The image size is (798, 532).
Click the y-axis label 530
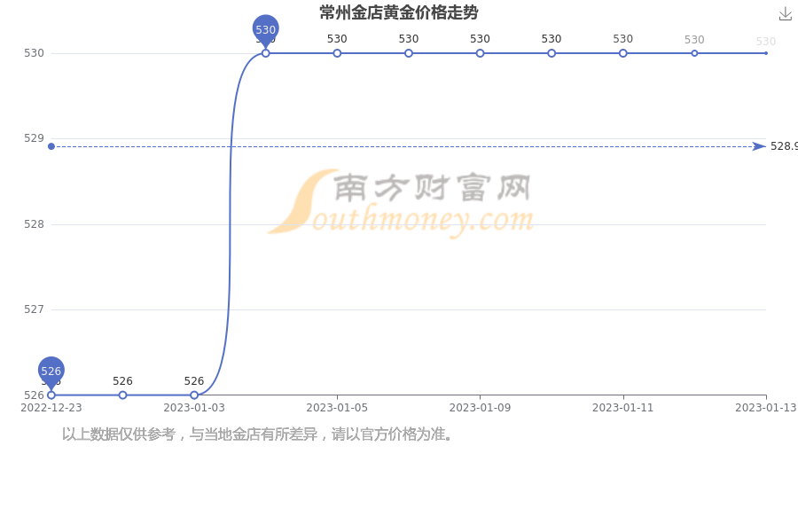click(x=34, y=53)
